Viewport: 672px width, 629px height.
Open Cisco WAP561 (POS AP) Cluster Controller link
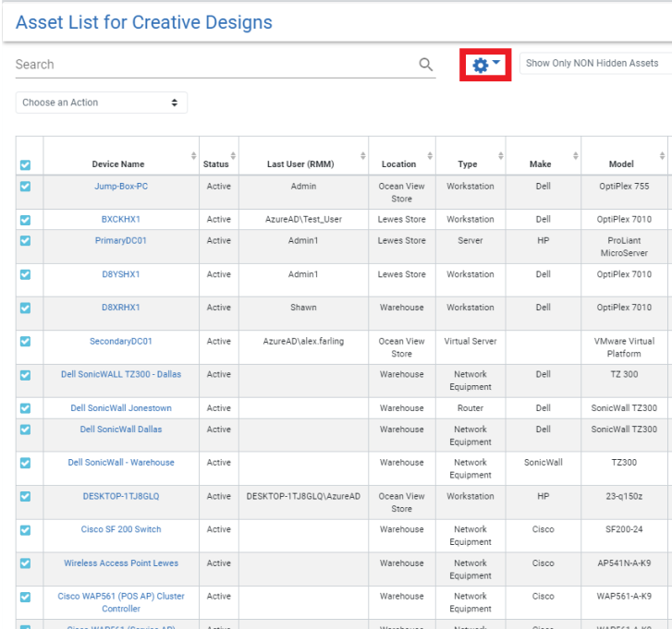pyautogui.click(x=121, y=602)
